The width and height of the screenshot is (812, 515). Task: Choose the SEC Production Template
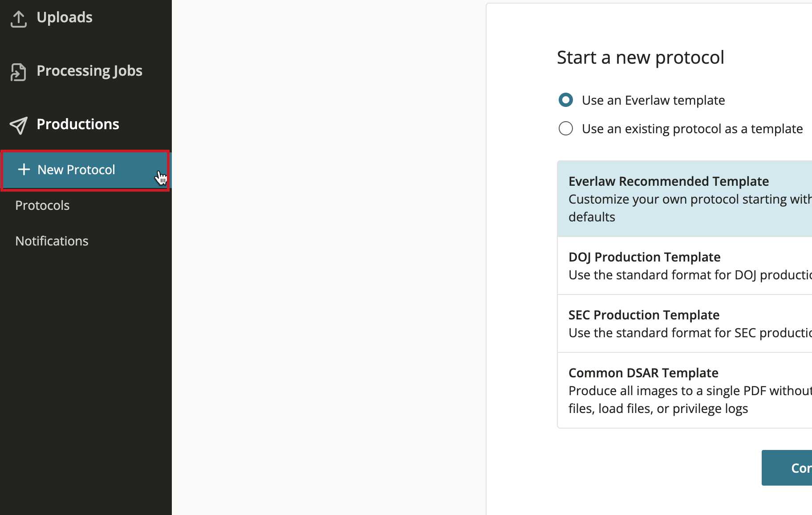(x=685, y=323)
